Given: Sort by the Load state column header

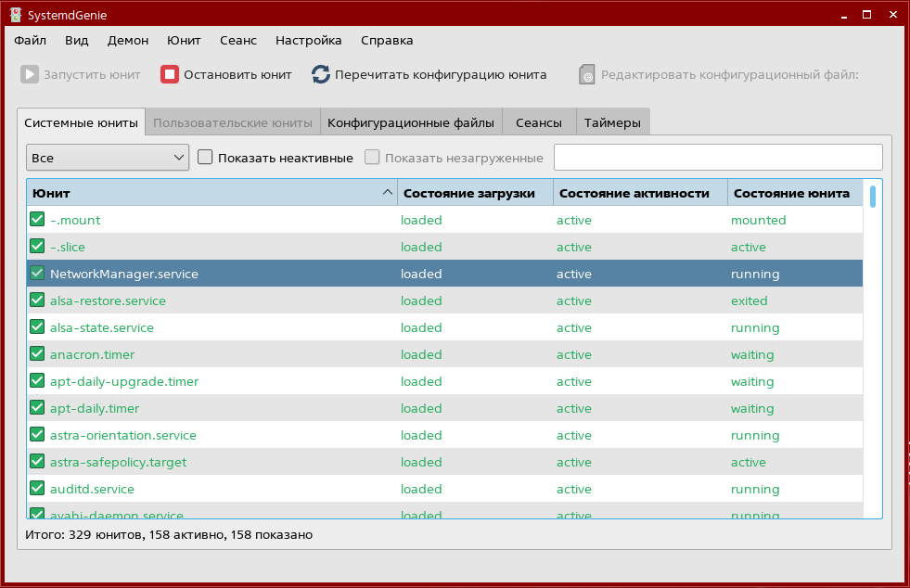Looking at the screenshot, I should (475, 193).
